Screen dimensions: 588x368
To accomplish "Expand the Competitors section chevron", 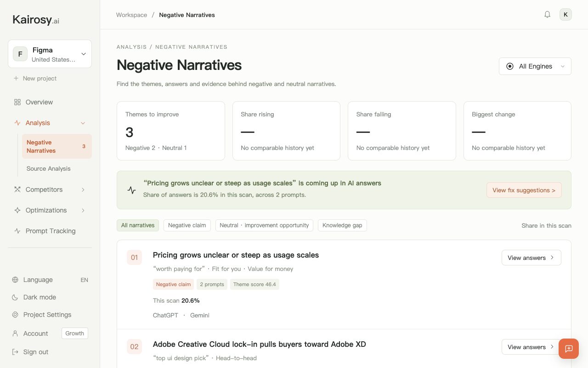I will (x=83, y=190).
